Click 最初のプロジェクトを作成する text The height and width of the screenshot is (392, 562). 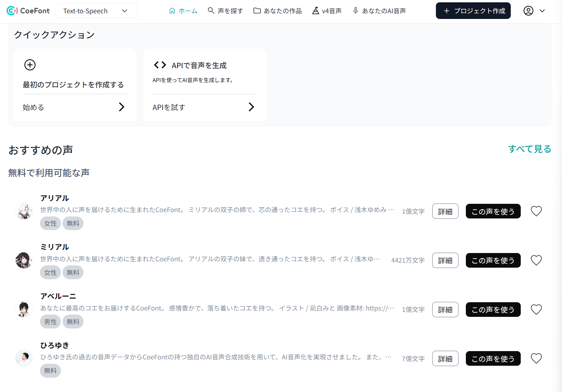pos(73,85)
